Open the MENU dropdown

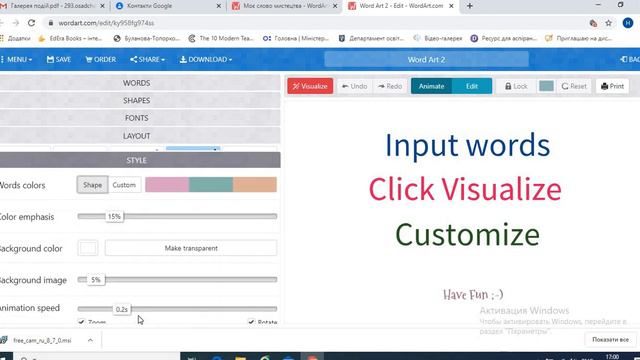tap(17, 60)
